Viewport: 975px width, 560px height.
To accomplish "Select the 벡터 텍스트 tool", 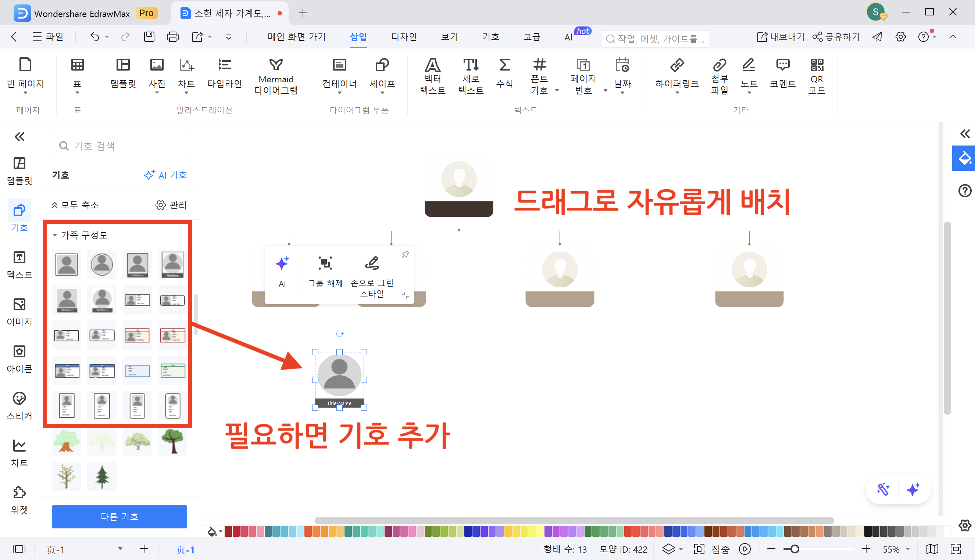I will 432,75.
